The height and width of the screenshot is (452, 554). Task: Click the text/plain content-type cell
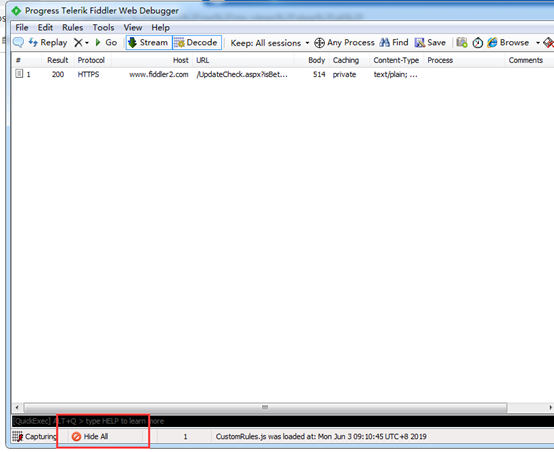(x=395, y=75)
